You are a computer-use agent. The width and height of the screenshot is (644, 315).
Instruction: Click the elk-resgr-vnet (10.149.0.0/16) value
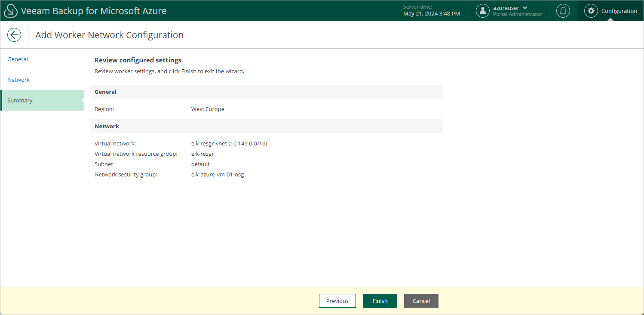tap(229, 143)
